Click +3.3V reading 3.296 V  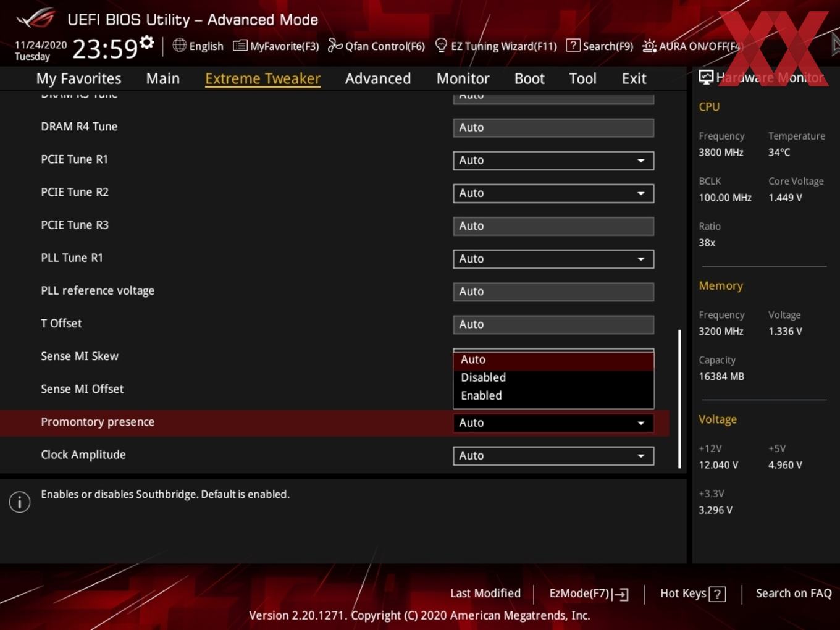715,510
